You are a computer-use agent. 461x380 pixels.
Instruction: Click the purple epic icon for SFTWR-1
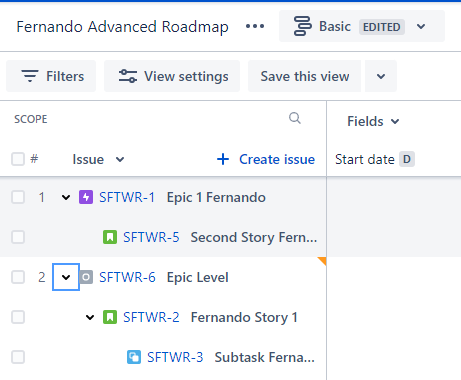click(86, 197)
